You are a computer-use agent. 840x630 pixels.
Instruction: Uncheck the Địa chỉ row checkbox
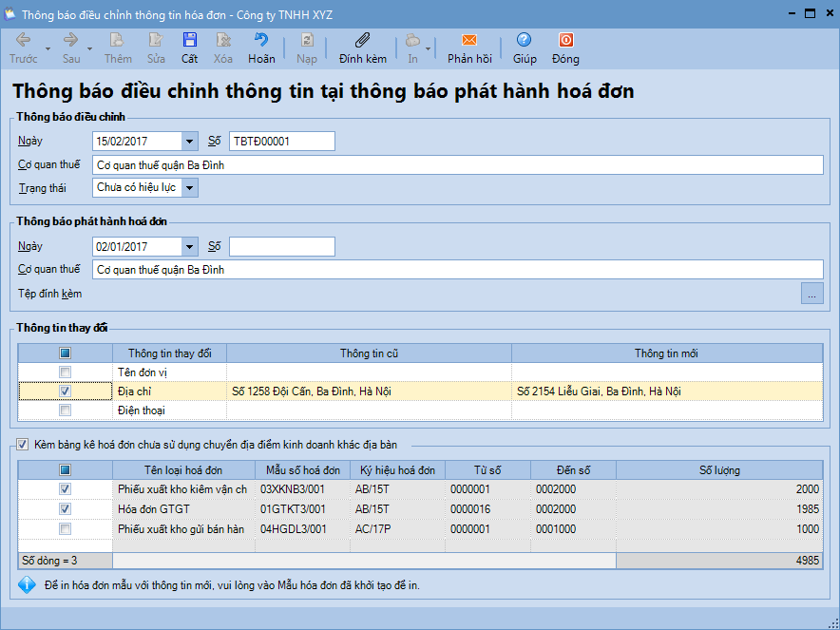coord(65,391)
